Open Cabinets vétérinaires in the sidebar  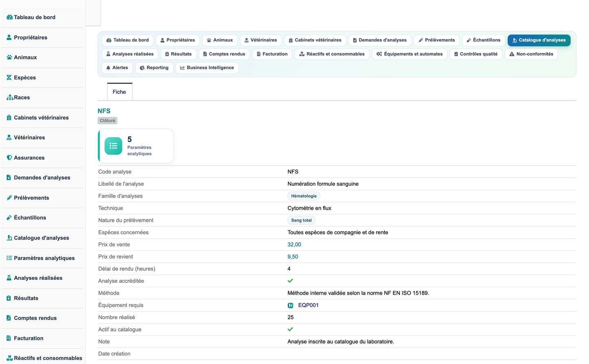pyautogui.click(x=38, y=118)
